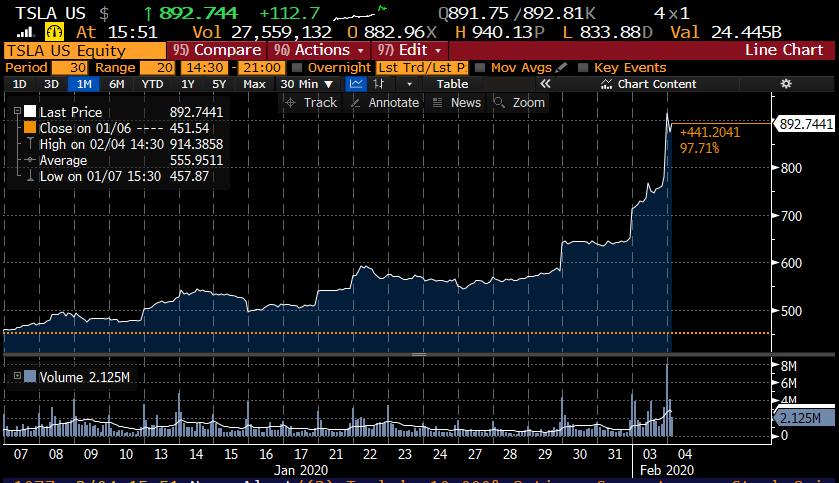Select the line chart type icon
This screenshot has width=839, height=483.
click(x=356, y=84)
